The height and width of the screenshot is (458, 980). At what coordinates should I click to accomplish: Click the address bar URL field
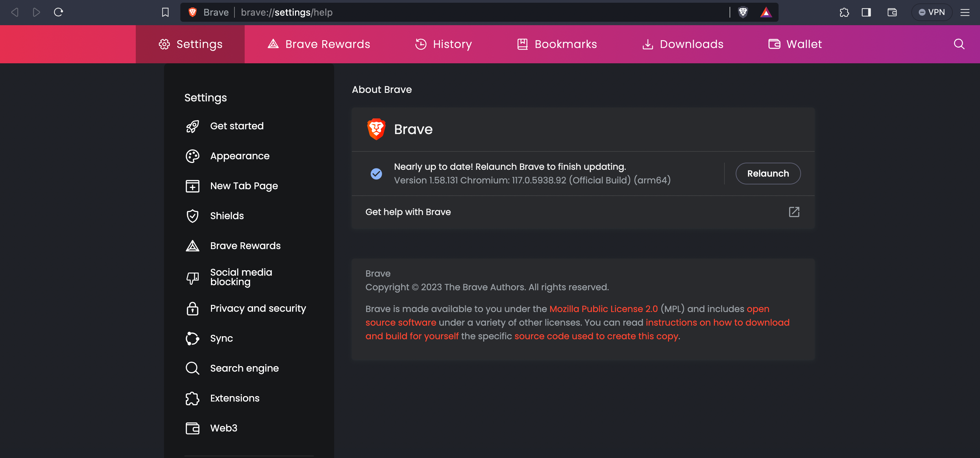point(457,13)
